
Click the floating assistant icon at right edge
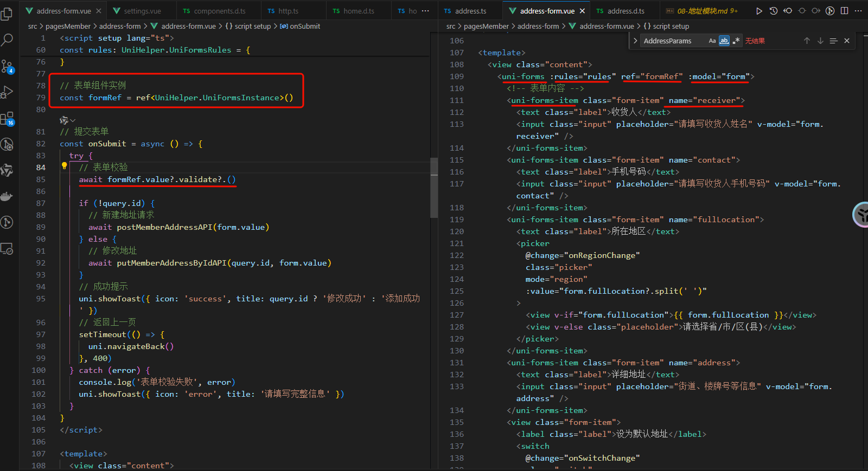coord(861,215)
